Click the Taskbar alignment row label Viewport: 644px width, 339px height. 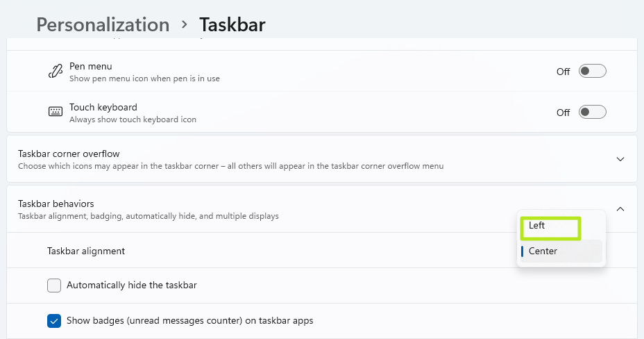pos(86,251)
